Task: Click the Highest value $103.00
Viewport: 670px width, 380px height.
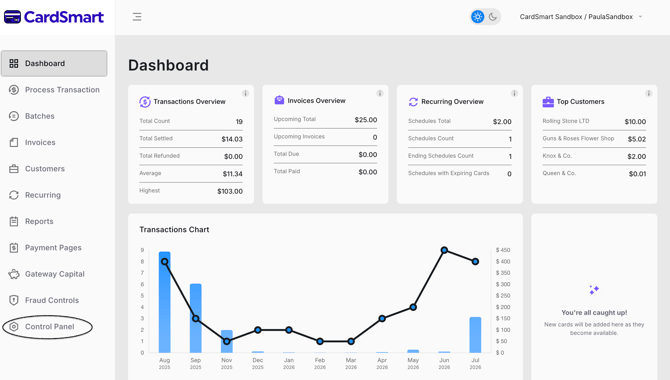Action: (230, 191)
